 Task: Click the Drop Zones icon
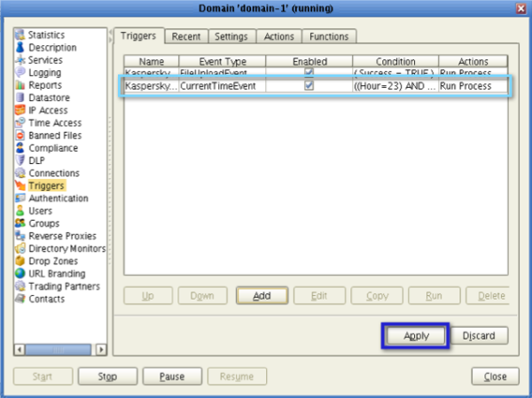(x=20, y=261)
